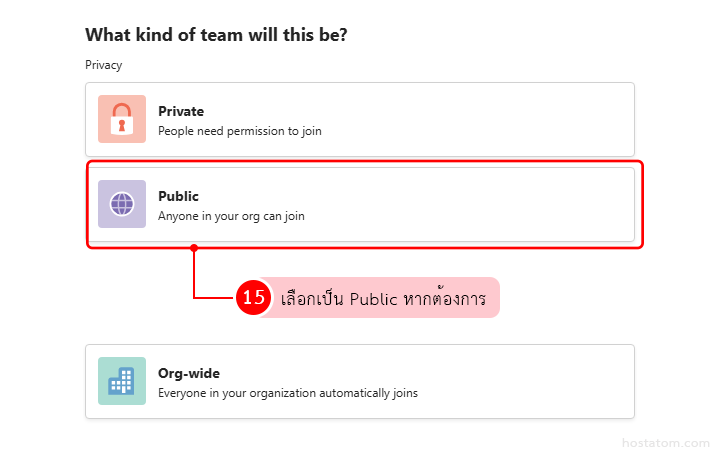This screenshot has height=456, width=720.
Task: Click the red step 15 badge
Action: (253, 297)
